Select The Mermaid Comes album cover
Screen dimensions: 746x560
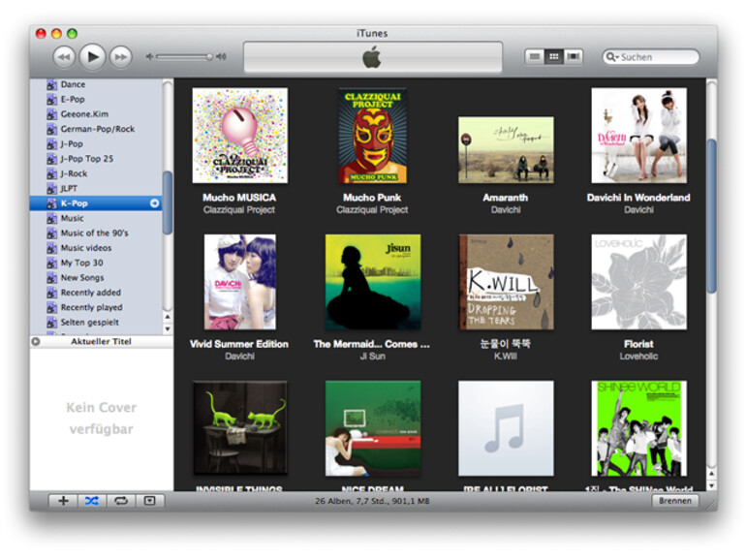click(x=373, y=282)
